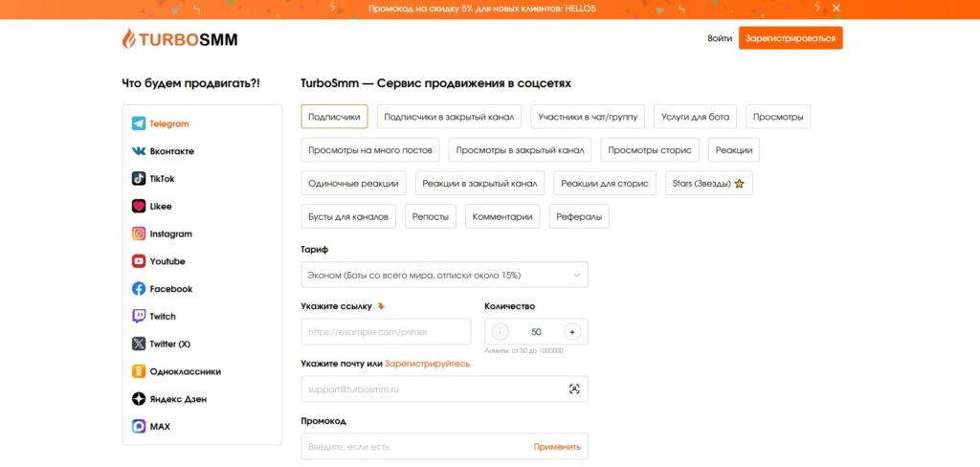Choose Участники в чат/группу
Screen dimensions: 980x467
coord(588,117)
